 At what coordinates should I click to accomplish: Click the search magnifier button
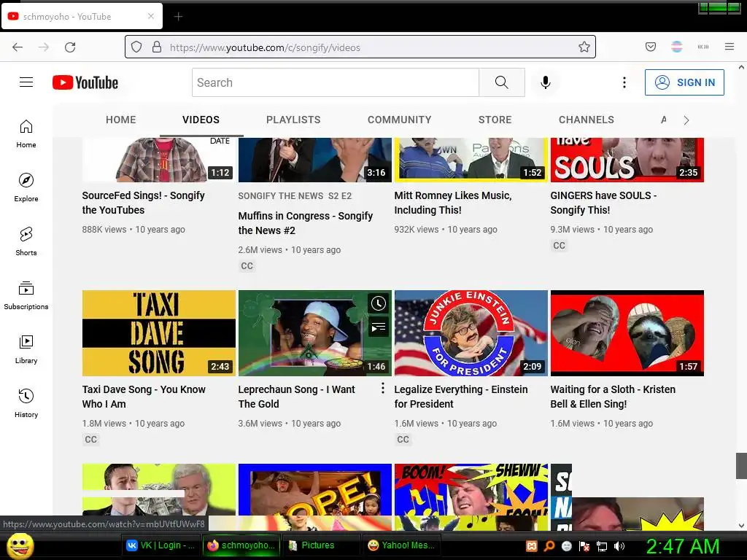click(x=502, y=82)
